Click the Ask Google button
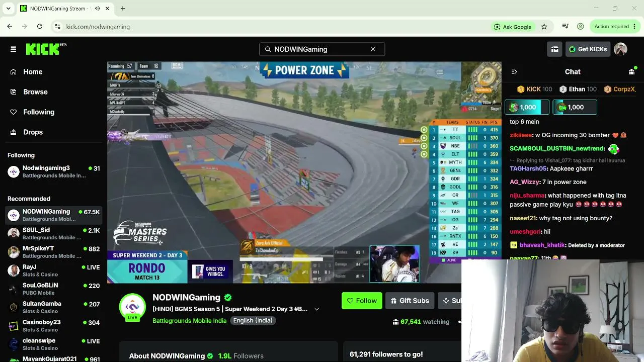The image size is (644, 362). (513, 27)
